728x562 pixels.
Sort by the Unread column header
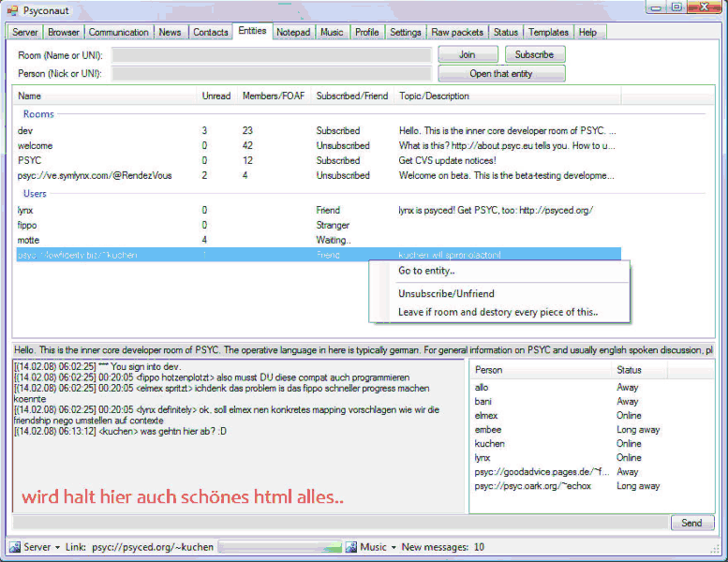coord(217,96)
